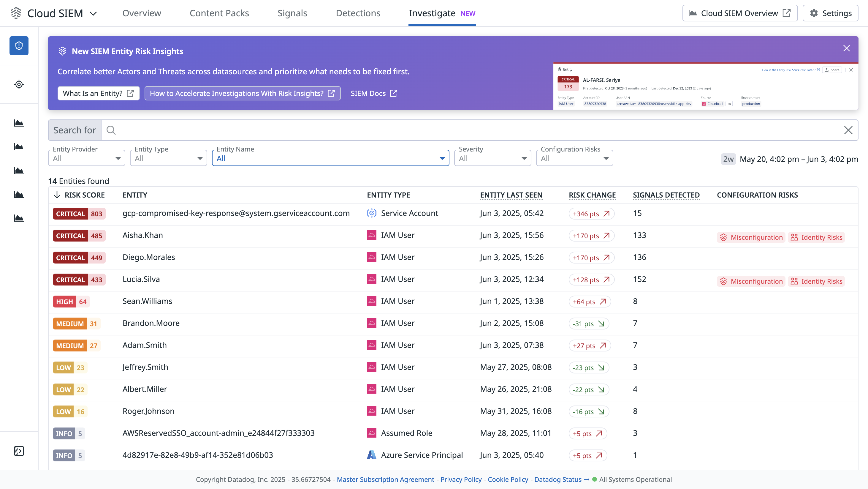Open the 2w time range selector
868x489 pixels.
[728, 159]
